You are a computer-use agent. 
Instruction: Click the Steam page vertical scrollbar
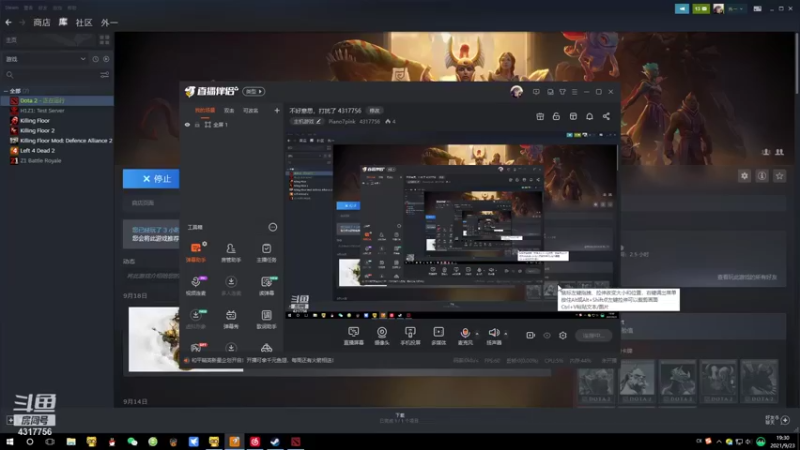tap(797, 64)
